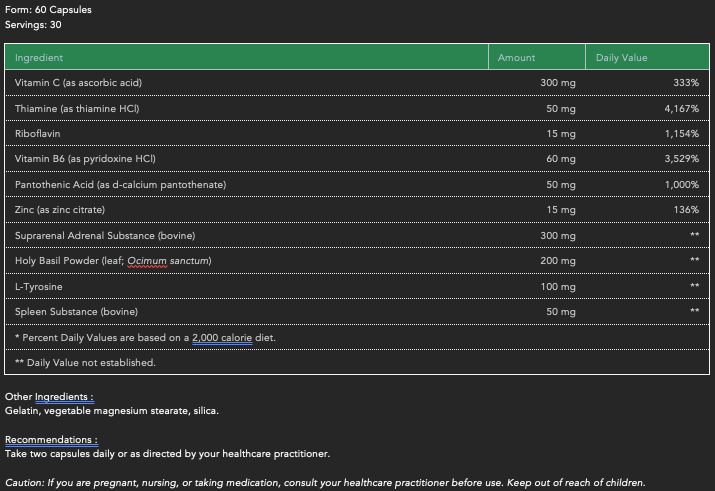
Task: Click the Amount column header
Action: (x=516, y=58)
